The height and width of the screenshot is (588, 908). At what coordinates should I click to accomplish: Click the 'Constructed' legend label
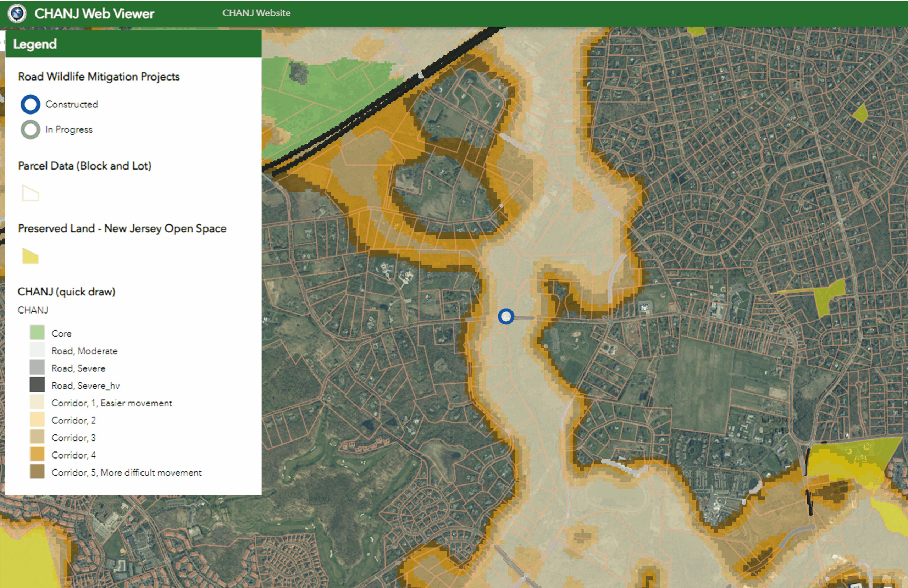[72, 105]
